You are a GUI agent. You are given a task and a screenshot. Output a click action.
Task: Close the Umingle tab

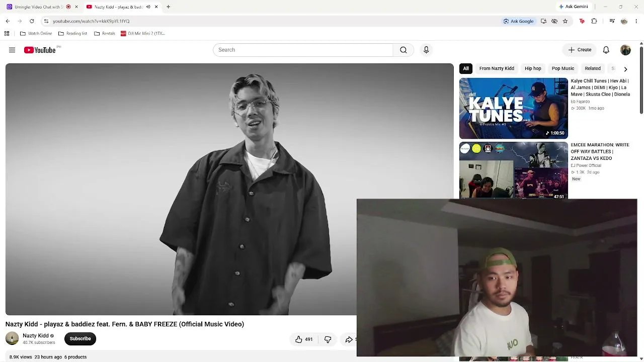click(x=76, y=7)
